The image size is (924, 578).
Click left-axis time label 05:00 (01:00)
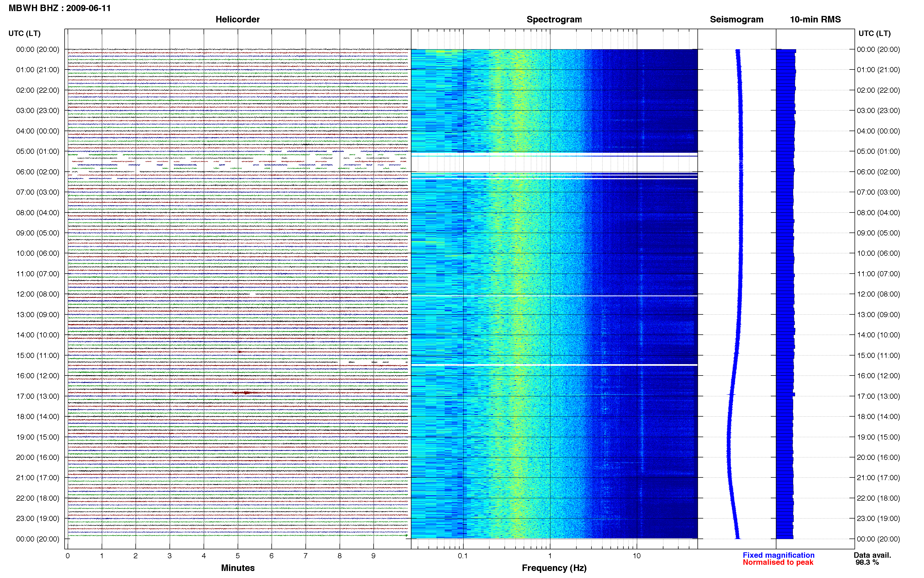pos(38,151)
